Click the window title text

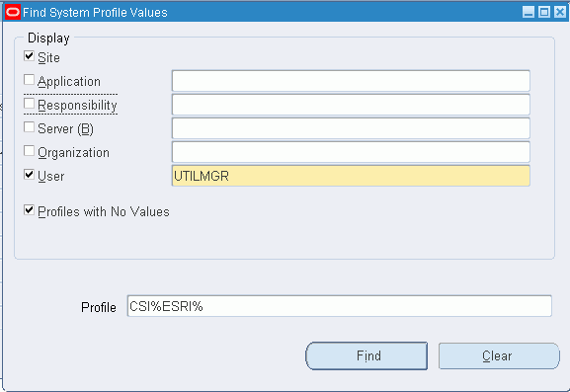pos(95,13)
